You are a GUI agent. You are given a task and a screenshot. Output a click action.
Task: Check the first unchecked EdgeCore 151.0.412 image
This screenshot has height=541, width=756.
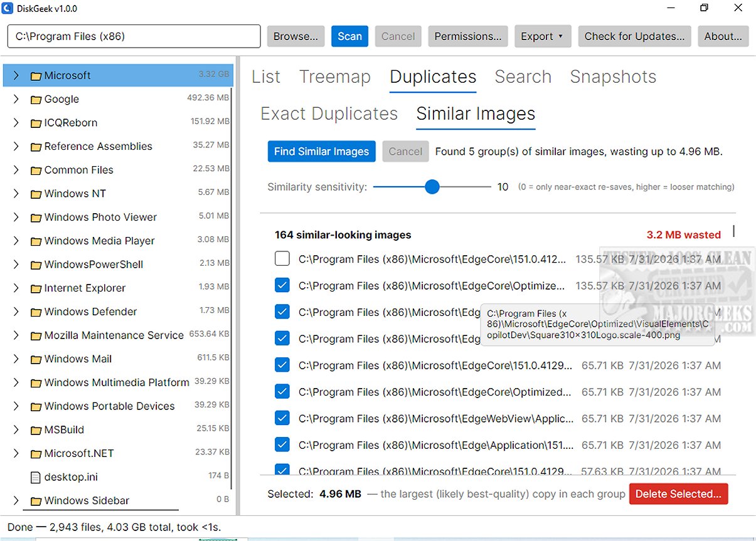[x=282, y=258]
